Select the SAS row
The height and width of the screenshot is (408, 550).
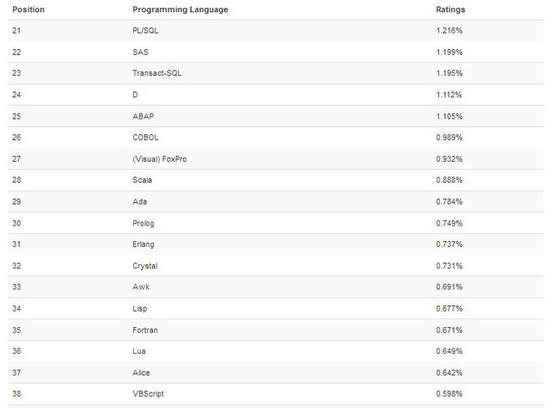click(x=276, y=52)
